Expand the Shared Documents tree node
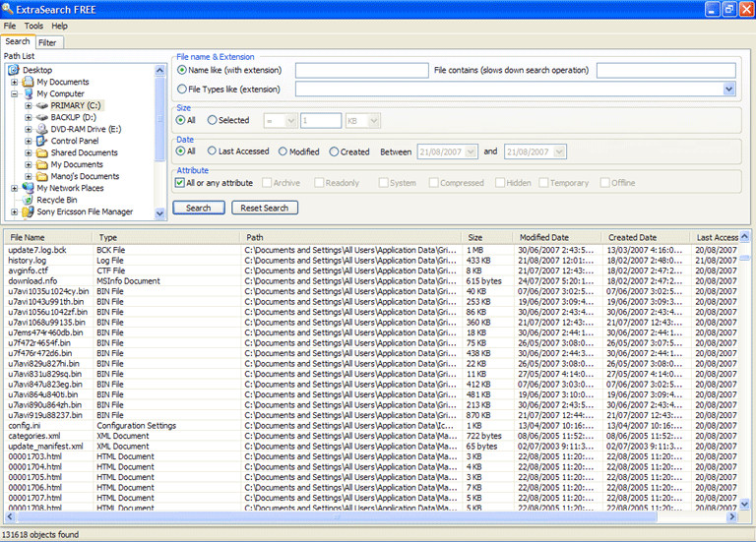The width and height of the screenshot is (756, 542). [29, 152]
